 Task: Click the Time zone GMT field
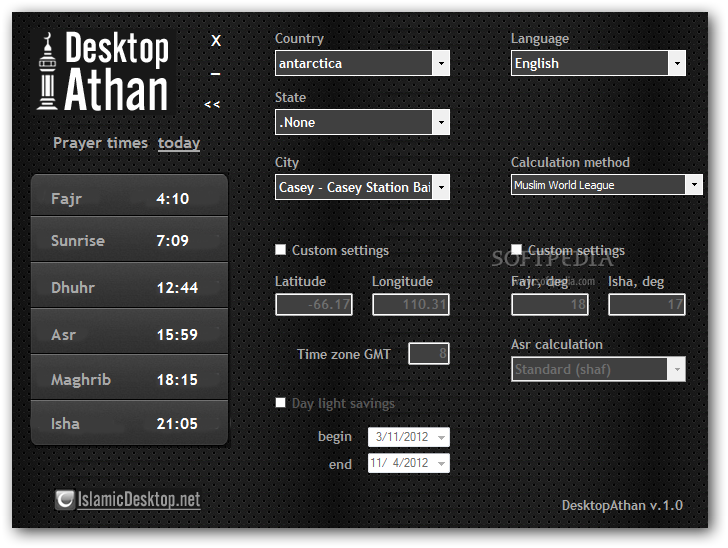pos(429,354)
